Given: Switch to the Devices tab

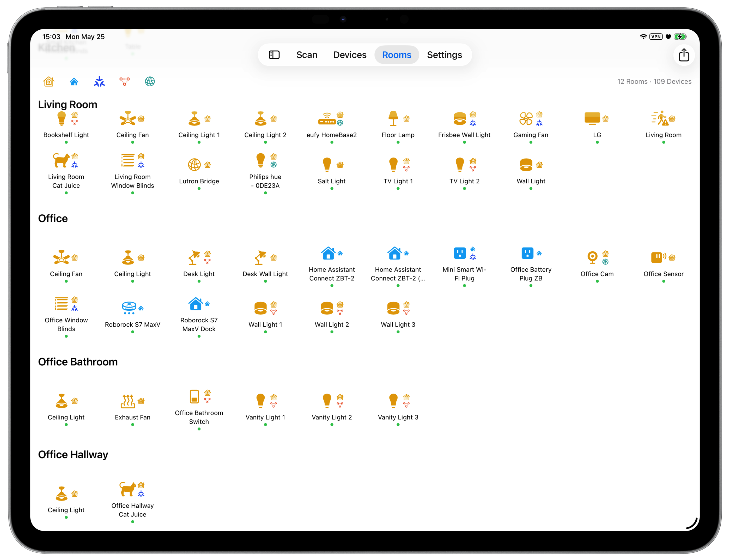Looking at the screenshot, I should tap(350, 55).
